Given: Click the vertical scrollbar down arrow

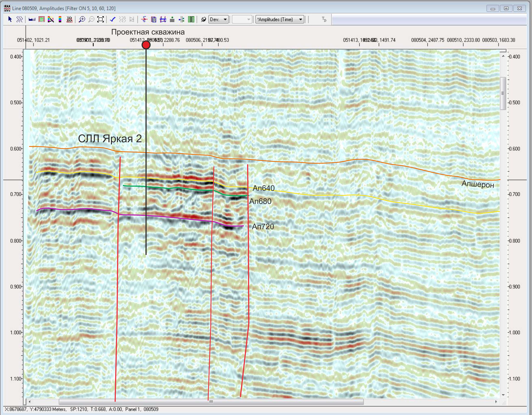Looking at the screenshot, I should (x=503, y=395).
